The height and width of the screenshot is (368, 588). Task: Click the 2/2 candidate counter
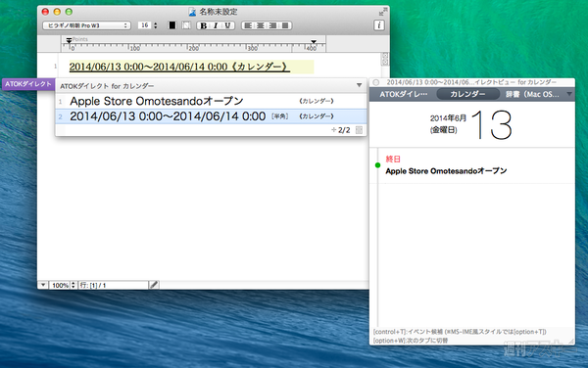[x=344, y=130]
